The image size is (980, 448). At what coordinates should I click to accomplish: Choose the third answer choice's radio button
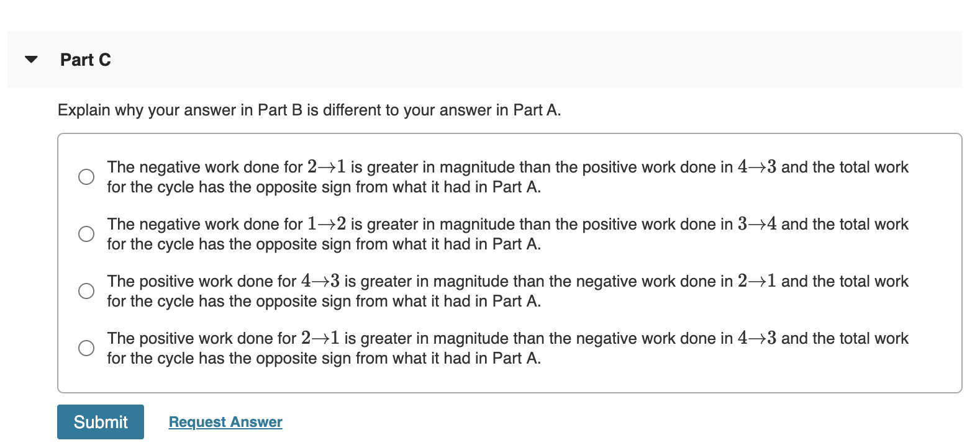coord(86,290)
